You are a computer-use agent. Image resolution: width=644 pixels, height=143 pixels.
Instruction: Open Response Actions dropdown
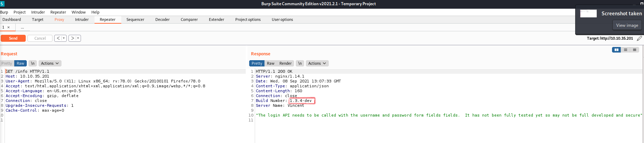click(317, 63)
